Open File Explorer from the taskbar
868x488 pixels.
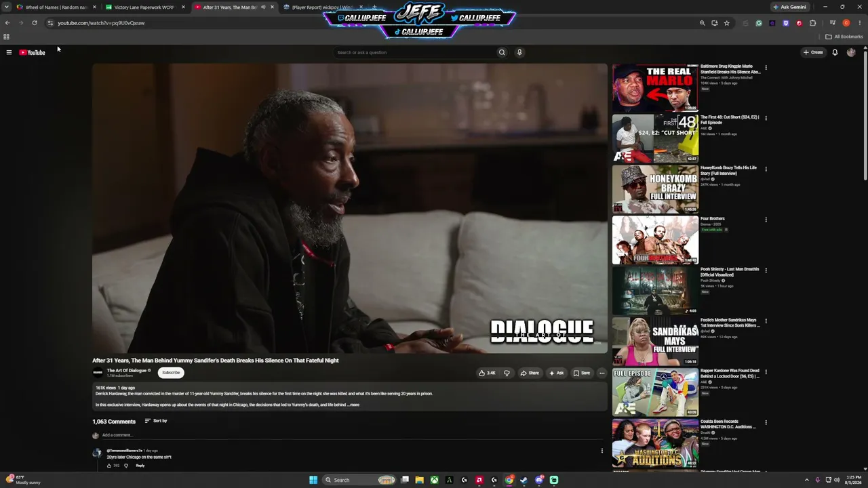pyautogui.click(x=419, y=480)
